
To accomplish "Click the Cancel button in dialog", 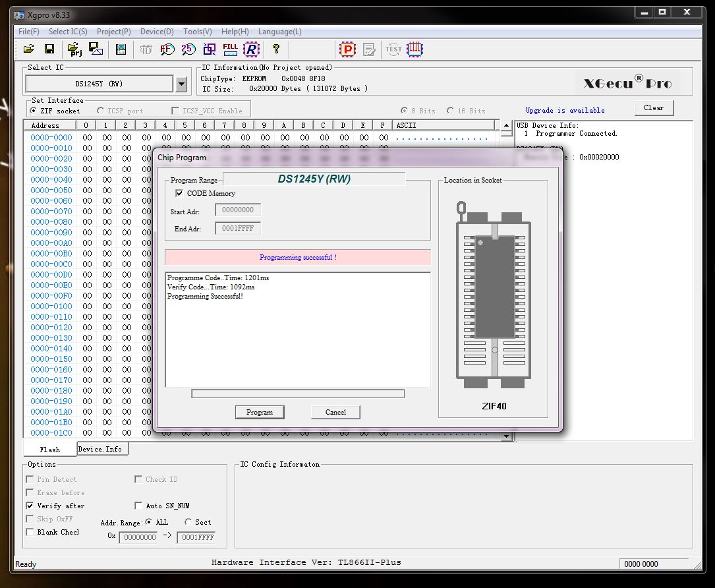I will click(x=335, y=412).
